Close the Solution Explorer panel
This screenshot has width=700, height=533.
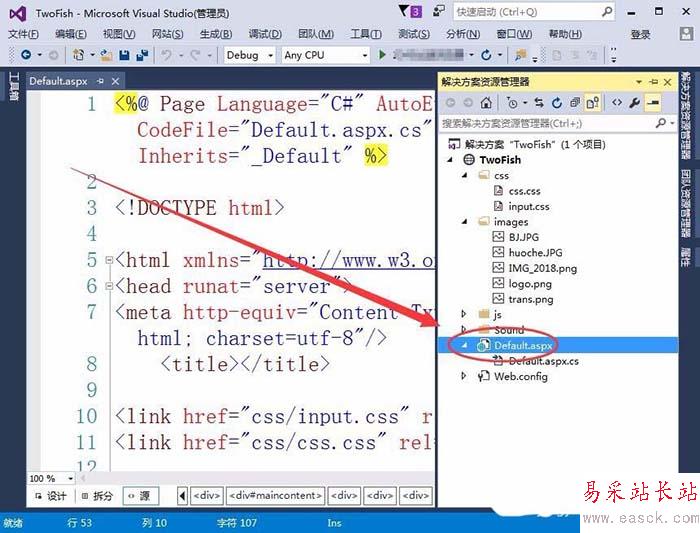[x=667, y=82]
